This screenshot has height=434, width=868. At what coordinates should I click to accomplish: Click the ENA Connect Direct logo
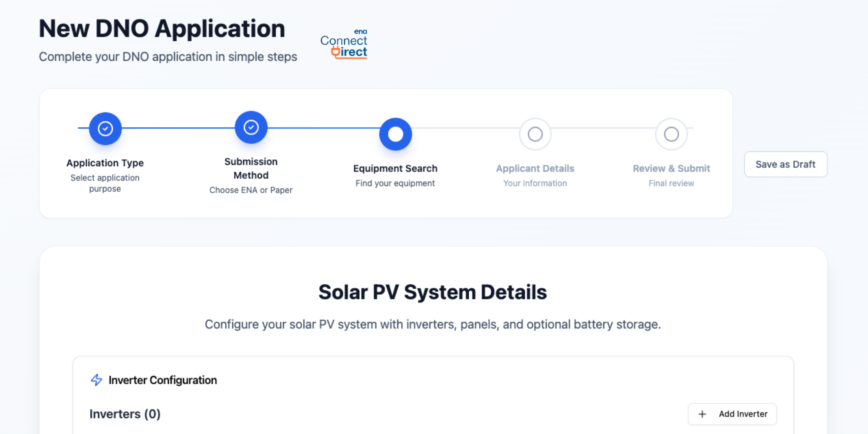coord(344,44)
